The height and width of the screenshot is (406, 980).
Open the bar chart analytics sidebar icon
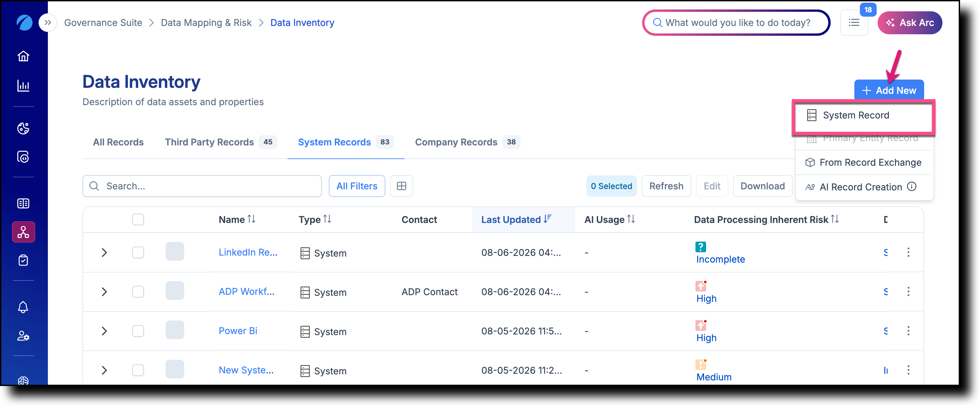23,86
